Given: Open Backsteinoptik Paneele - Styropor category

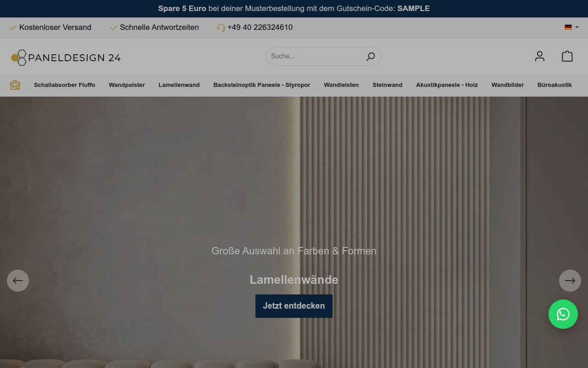Looking at the screenshot, I should (262, 85).
